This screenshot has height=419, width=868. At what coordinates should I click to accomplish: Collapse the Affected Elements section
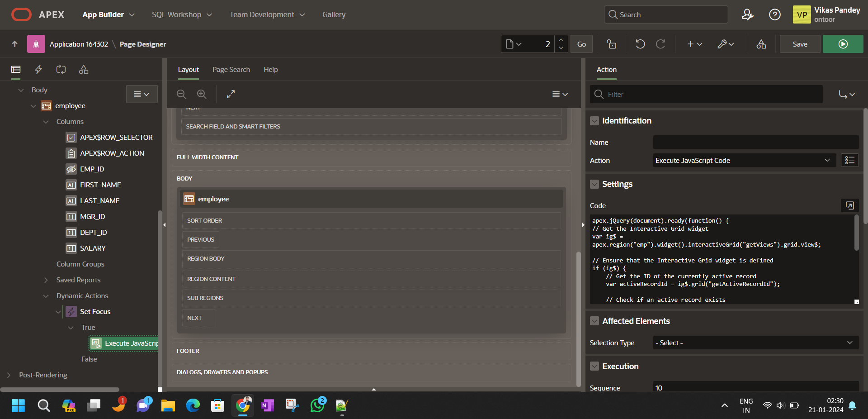(x=594, y=321)
